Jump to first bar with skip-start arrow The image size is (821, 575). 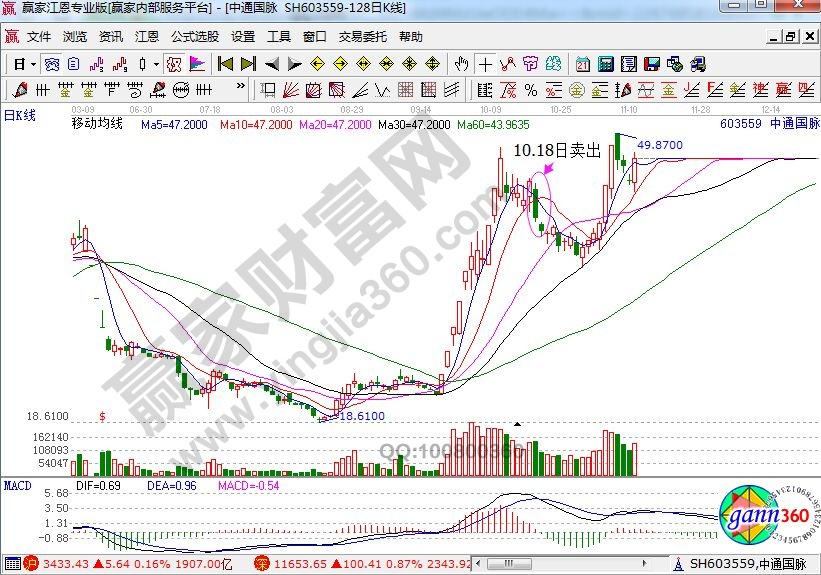(225, 64)
